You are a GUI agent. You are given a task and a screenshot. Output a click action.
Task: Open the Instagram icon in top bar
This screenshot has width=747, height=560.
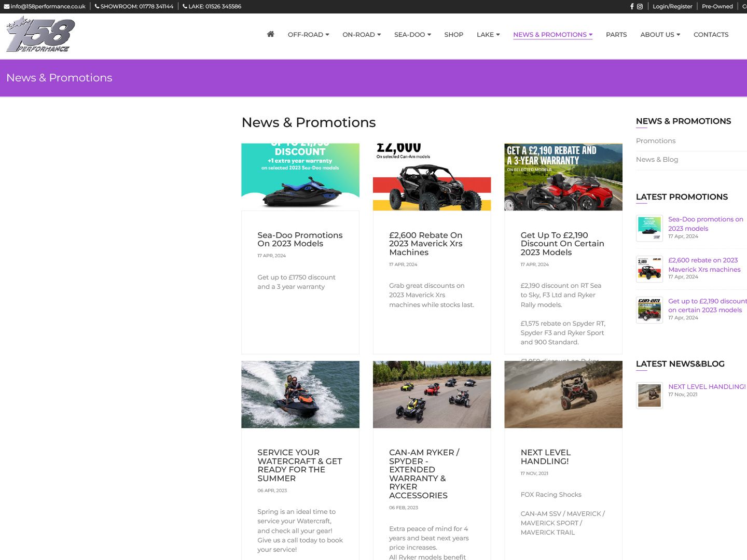pos(640,7)
